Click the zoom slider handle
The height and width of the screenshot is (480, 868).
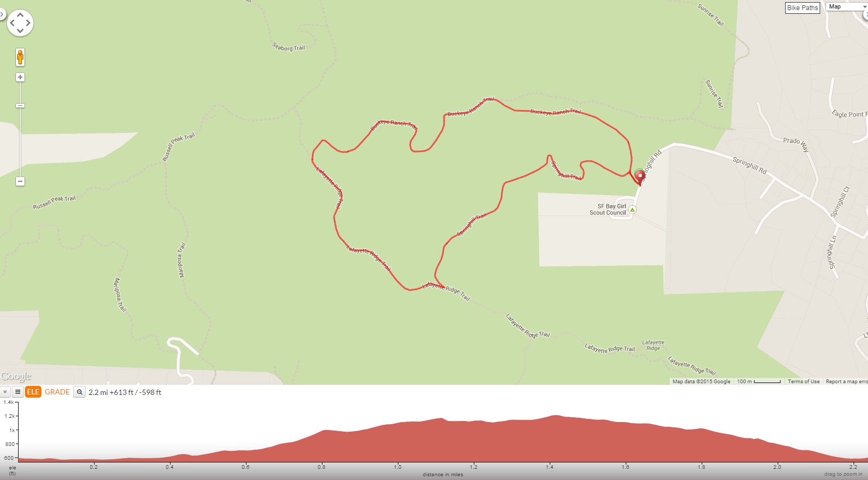tap(20, 106)
